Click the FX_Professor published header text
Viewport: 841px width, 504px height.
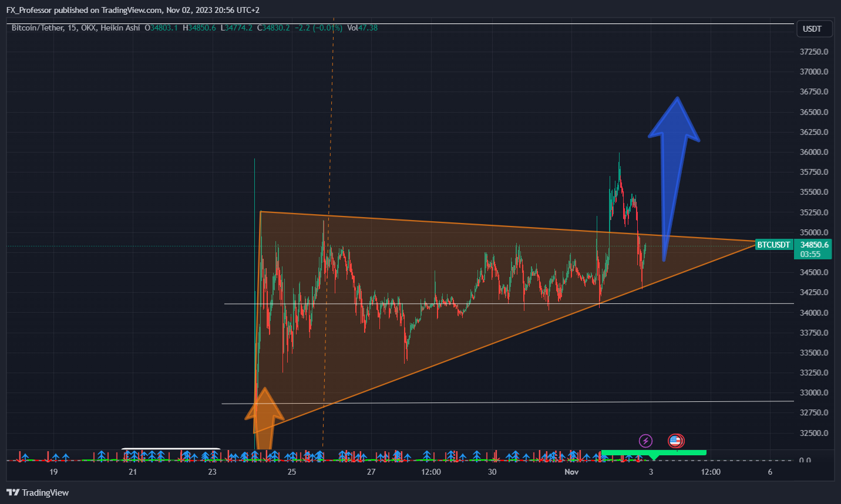pyautogui.click(x=133, y=10)
